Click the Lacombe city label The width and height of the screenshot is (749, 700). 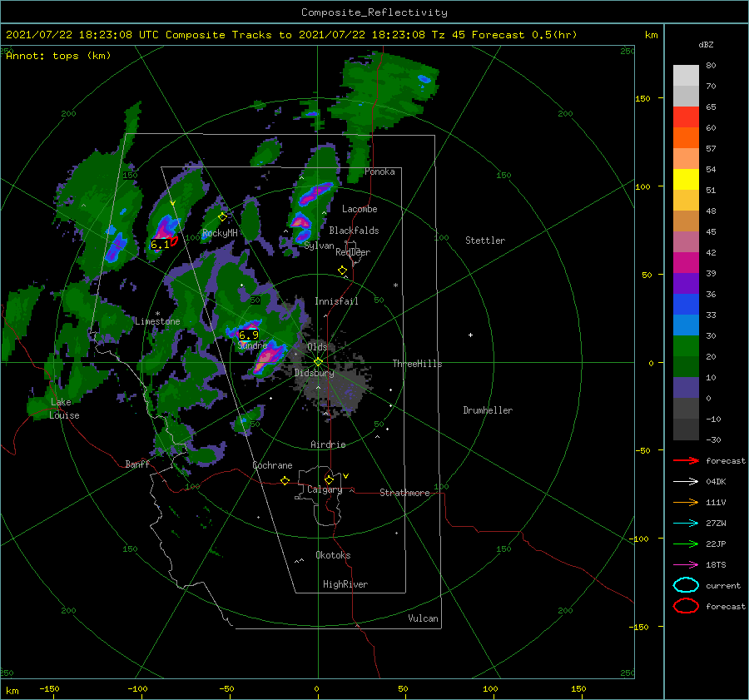[360, 209]
